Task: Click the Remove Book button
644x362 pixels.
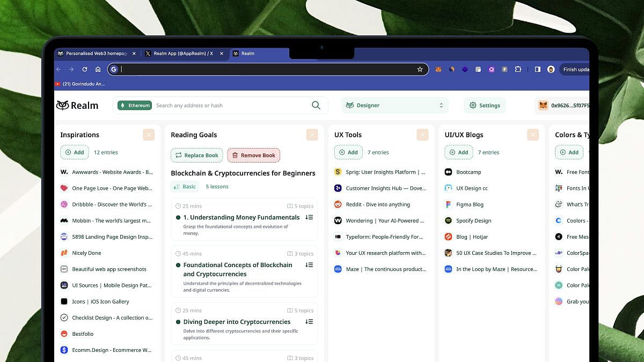Action: (253, 155)
